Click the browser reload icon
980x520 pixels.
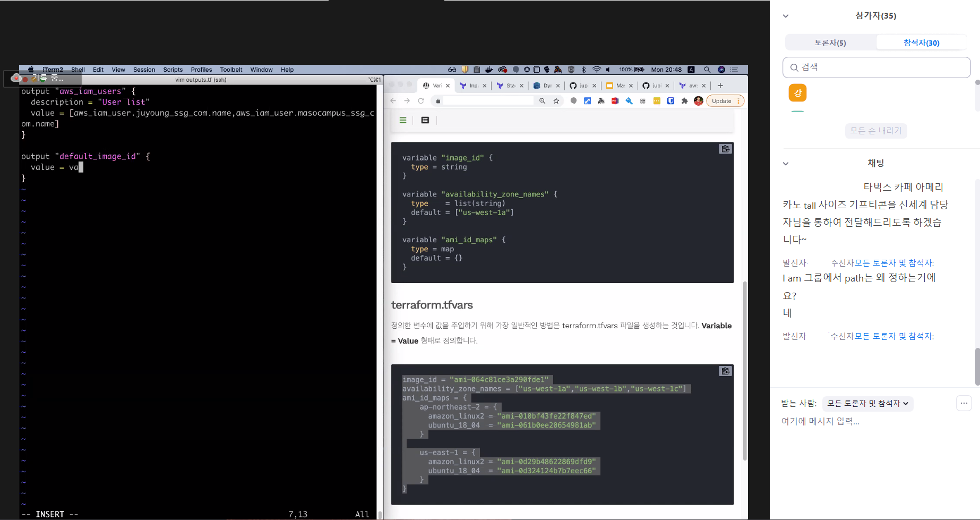pos(421,101)
